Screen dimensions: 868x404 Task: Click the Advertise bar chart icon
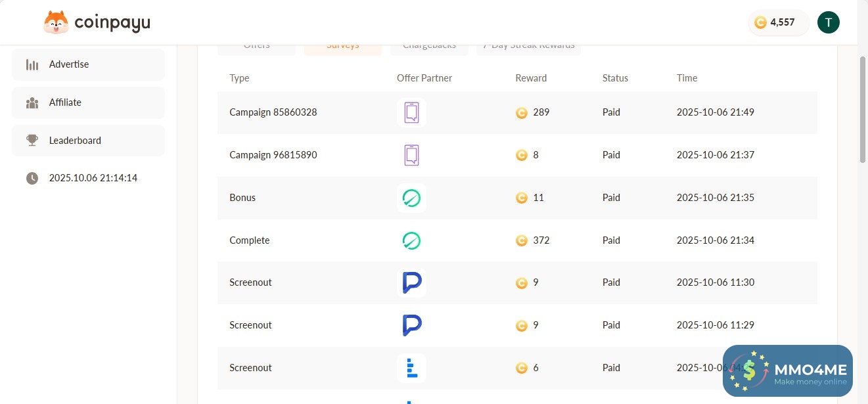32,64
